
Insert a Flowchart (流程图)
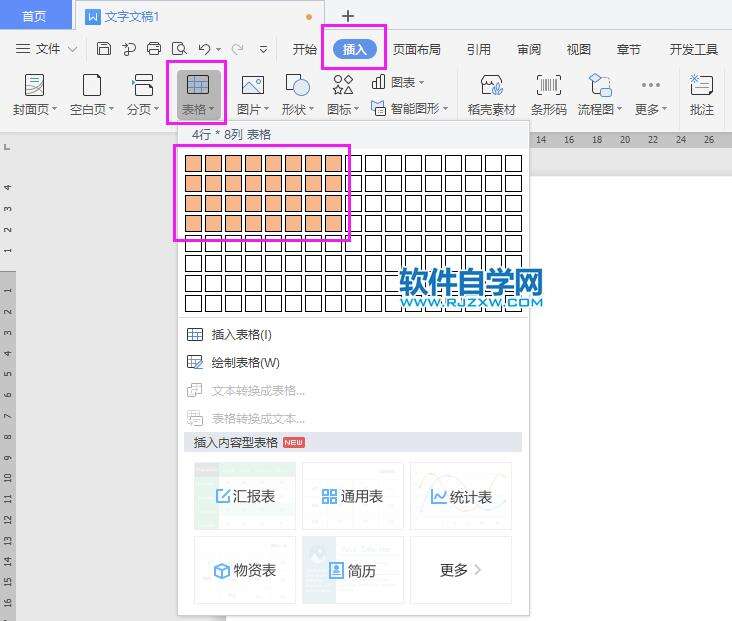(x=600, y=95)
